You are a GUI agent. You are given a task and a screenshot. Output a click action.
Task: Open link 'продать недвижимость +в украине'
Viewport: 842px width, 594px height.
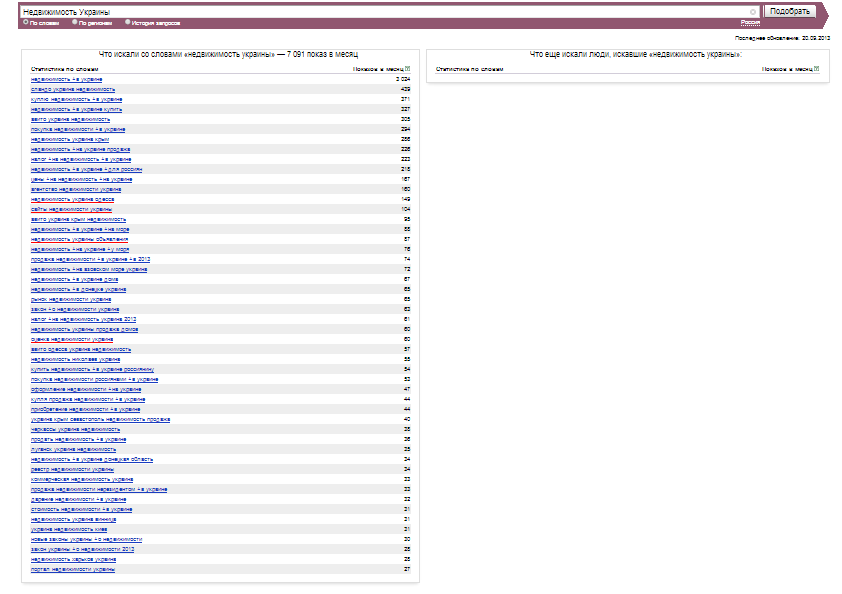pos(78,440)
